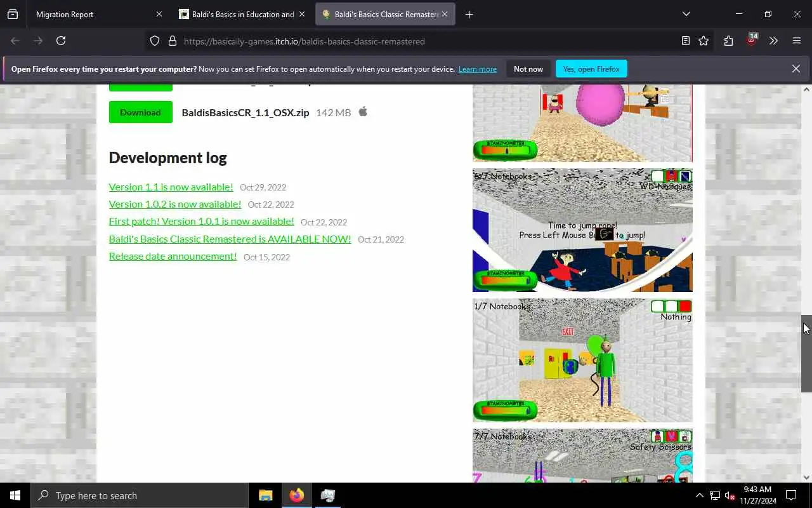Screen dimensions: 812x508
Task: Click the shield tracking protection icon
Action: [155, 41]
